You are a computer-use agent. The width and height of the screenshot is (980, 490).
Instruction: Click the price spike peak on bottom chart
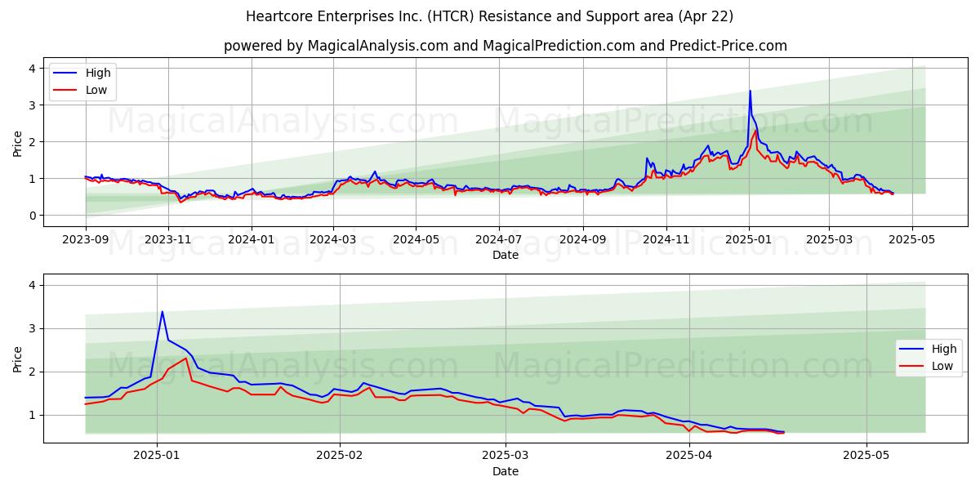(x=162, y=311)
